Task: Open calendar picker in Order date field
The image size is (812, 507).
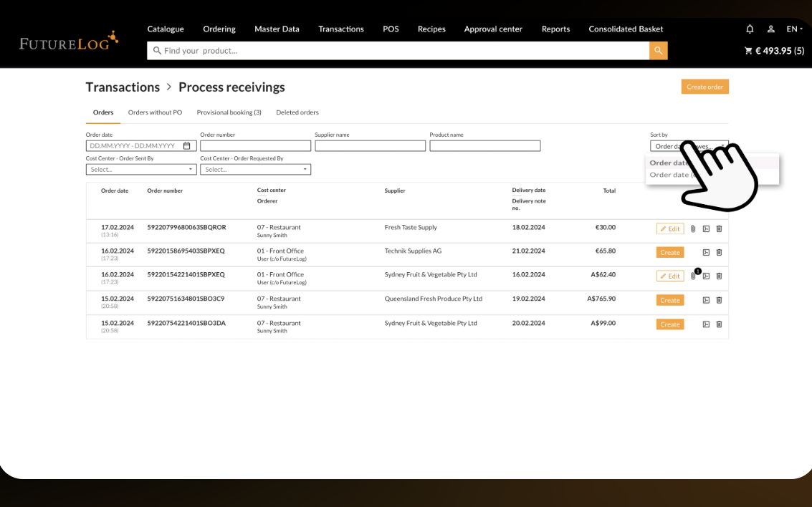Action: pyautogui.click(x=187, y=146)
